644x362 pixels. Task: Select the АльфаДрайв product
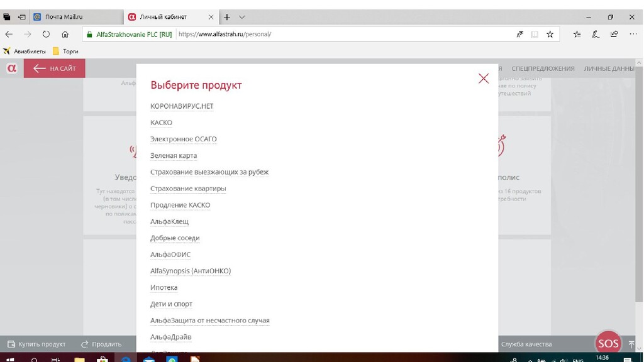pyautogui.click(x=171, y=337)
